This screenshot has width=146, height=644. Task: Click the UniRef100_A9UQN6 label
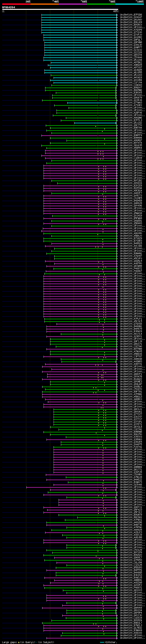pos(131,118)
